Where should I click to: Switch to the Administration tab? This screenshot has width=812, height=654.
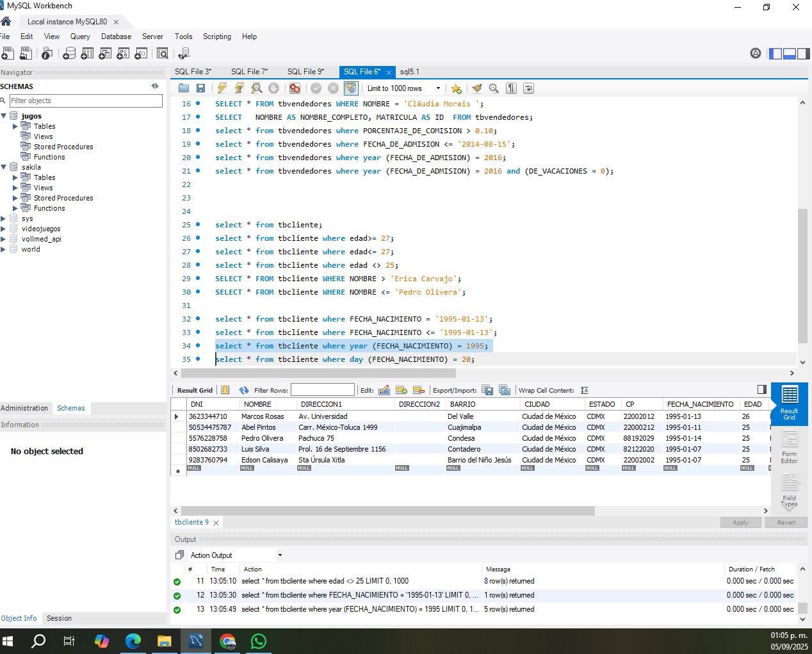(24, 408)
